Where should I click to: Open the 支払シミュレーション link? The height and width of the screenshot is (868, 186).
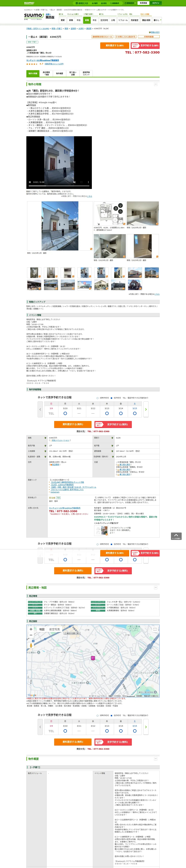pyautogui.click(x=60, y=440)
